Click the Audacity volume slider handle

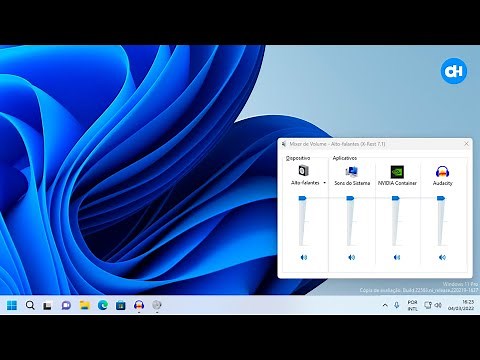point(441,198)
